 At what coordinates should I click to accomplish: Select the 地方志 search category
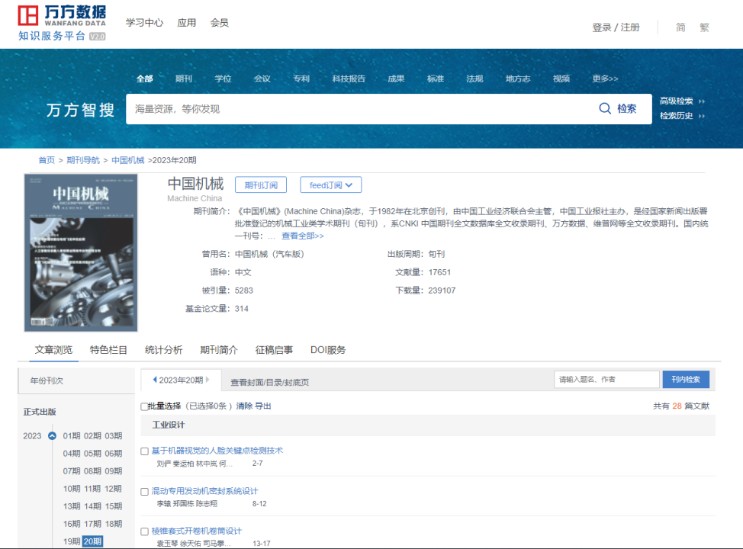coord(518,79)
